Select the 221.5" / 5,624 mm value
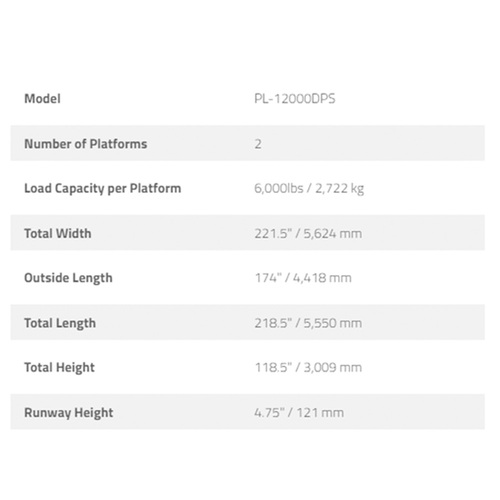The image size is (500, 500). coord(308,233)
